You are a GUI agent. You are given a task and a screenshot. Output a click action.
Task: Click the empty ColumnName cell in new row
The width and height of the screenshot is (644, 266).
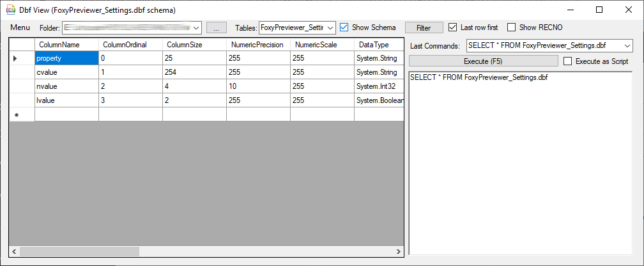tap(66, 114)
